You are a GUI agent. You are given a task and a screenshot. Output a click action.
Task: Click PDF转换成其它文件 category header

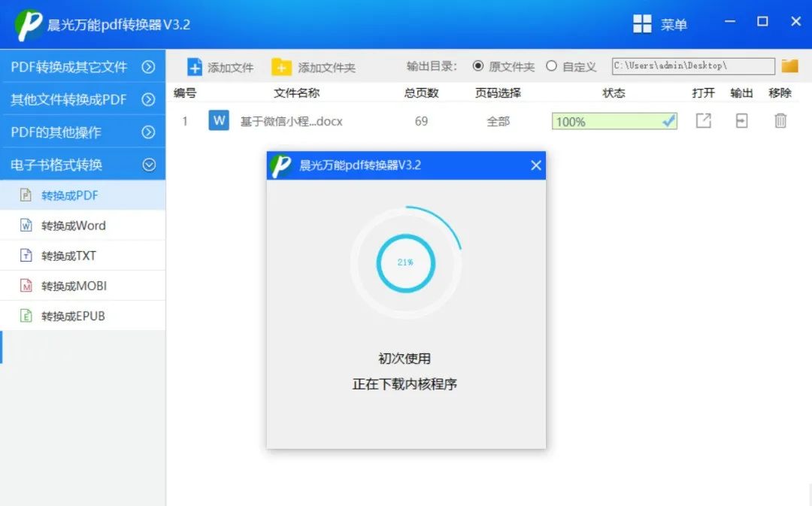coord(83,67)
